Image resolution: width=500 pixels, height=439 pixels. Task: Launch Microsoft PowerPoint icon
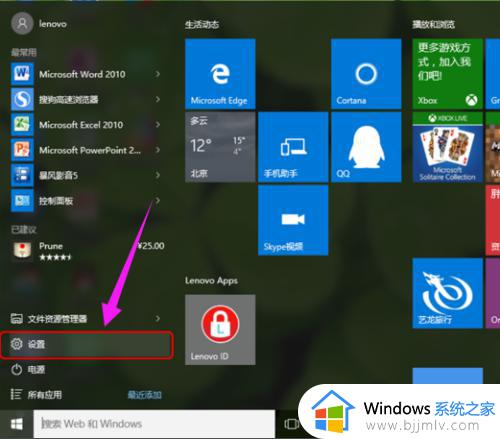(x=22, y=150)
